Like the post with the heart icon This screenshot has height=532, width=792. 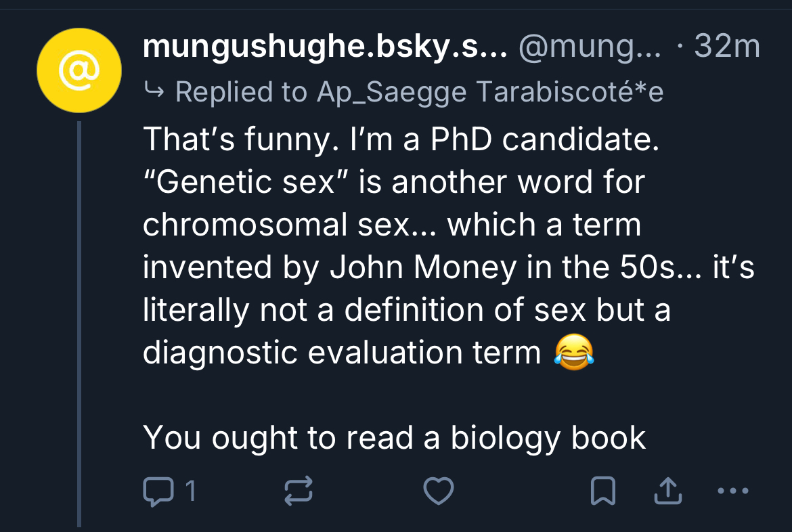pos(438,491)
